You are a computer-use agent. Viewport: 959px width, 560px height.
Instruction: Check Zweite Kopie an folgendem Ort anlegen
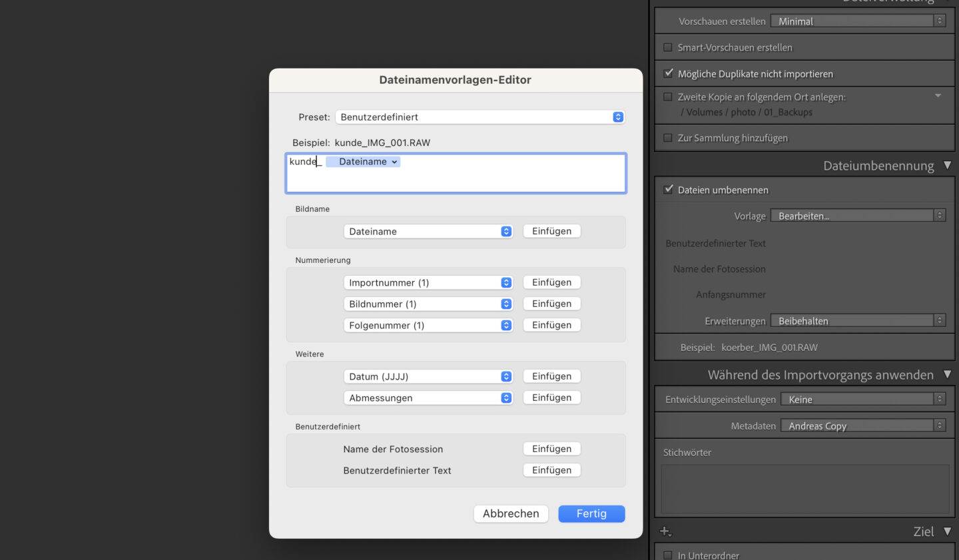click(668, 97)
